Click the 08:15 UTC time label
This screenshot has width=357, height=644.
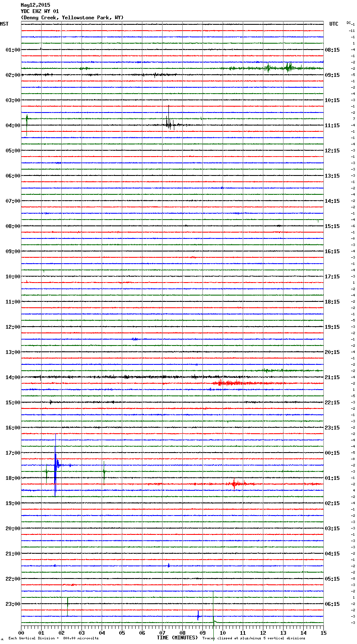(x=332, y=50)
